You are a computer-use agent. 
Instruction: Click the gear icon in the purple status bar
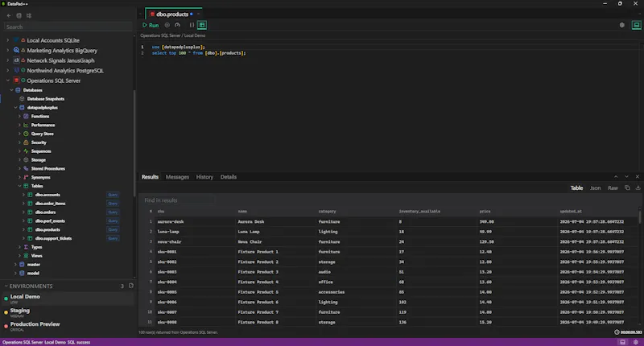pyautogui.click(x=636, y=342)
